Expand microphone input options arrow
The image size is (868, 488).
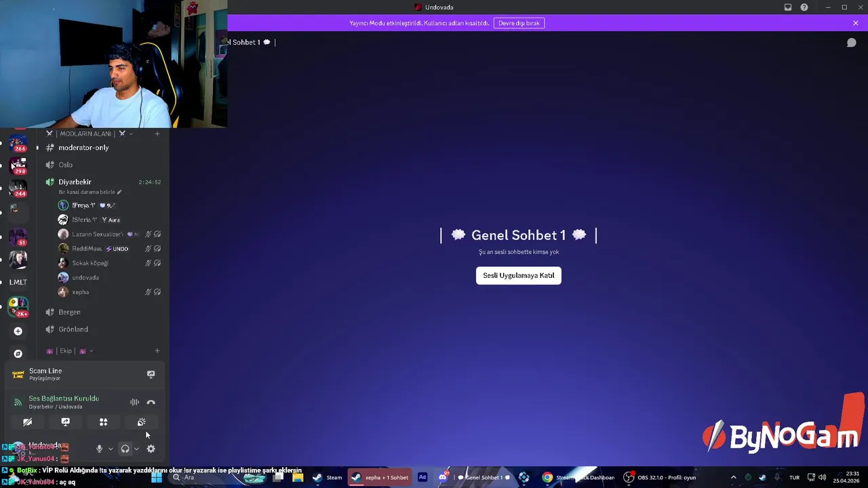111,449
